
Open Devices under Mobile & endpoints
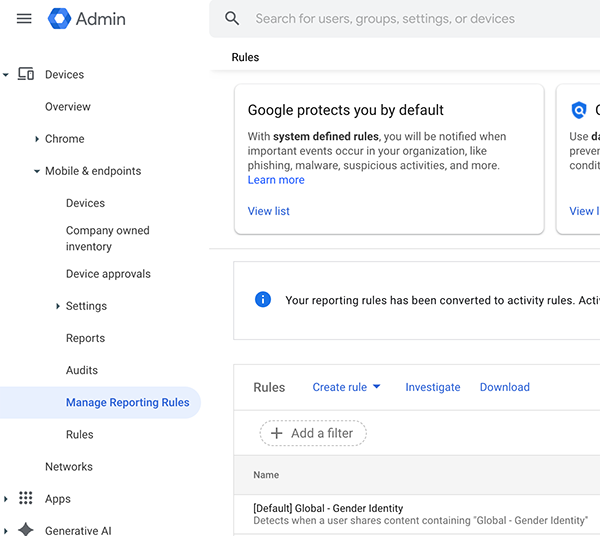(x=85, y=203)
